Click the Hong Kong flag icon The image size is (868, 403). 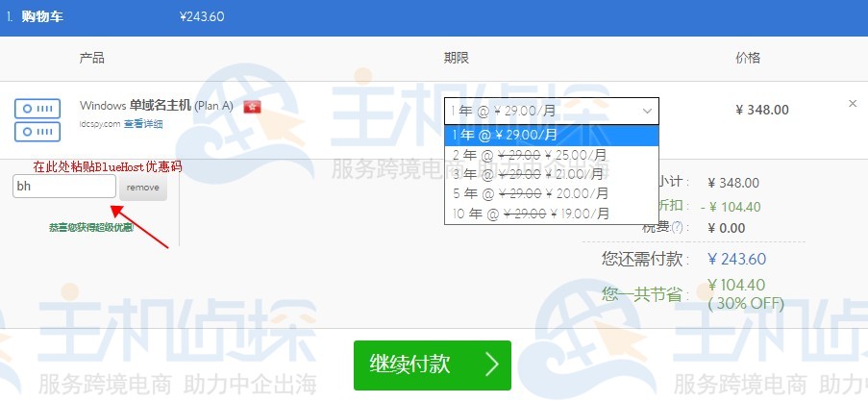252,107
